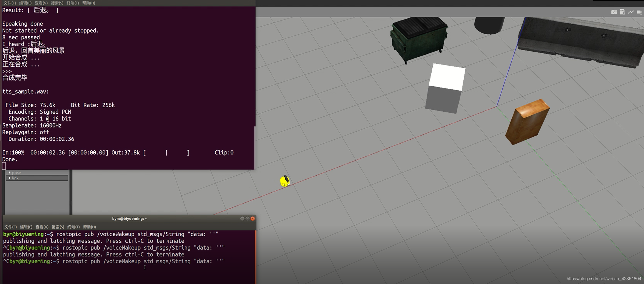This screenshot has width=644, height=284.
Task: Expand the pose property arrow
Action: click(x=10, y=173)
